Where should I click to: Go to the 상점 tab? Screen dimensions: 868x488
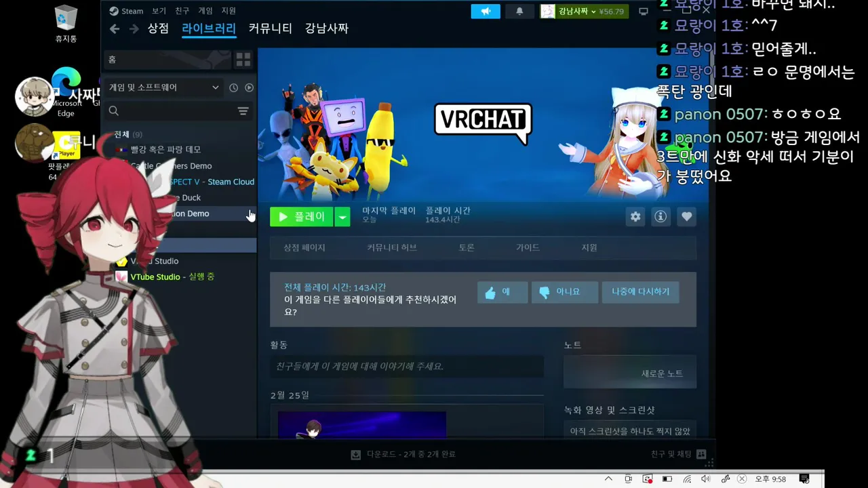(158, 28)
